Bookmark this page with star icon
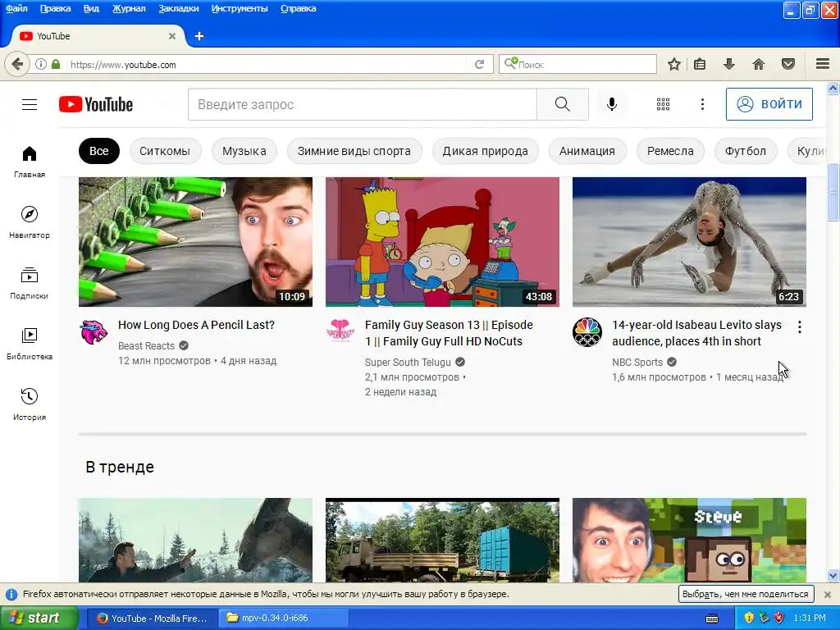The width and height of the screenshot is (840, 630). (674, 64)
